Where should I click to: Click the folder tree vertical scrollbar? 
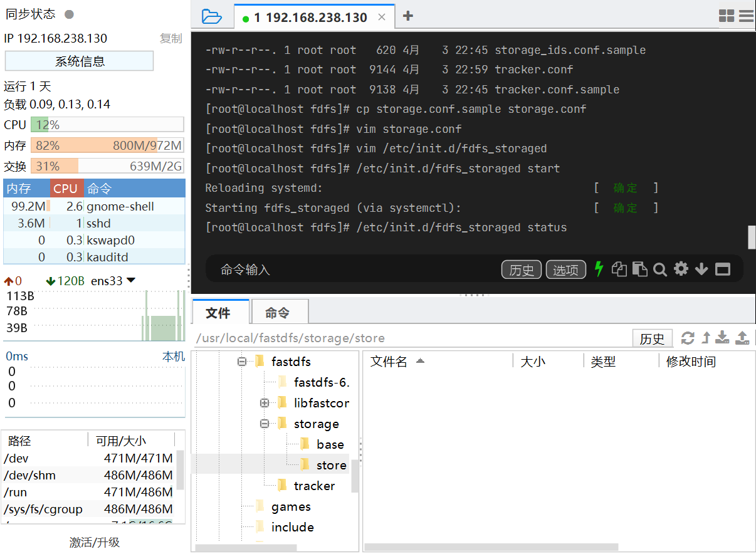(355, 476)
